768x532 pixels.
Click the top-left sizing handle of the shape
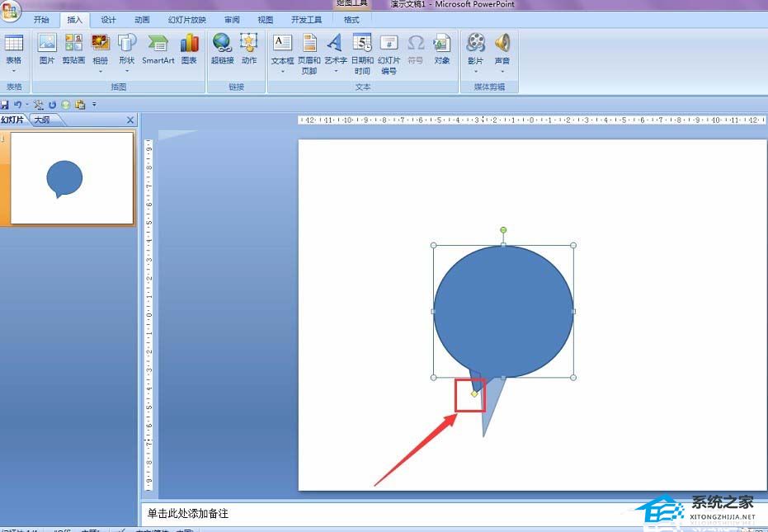pos(433,246)
